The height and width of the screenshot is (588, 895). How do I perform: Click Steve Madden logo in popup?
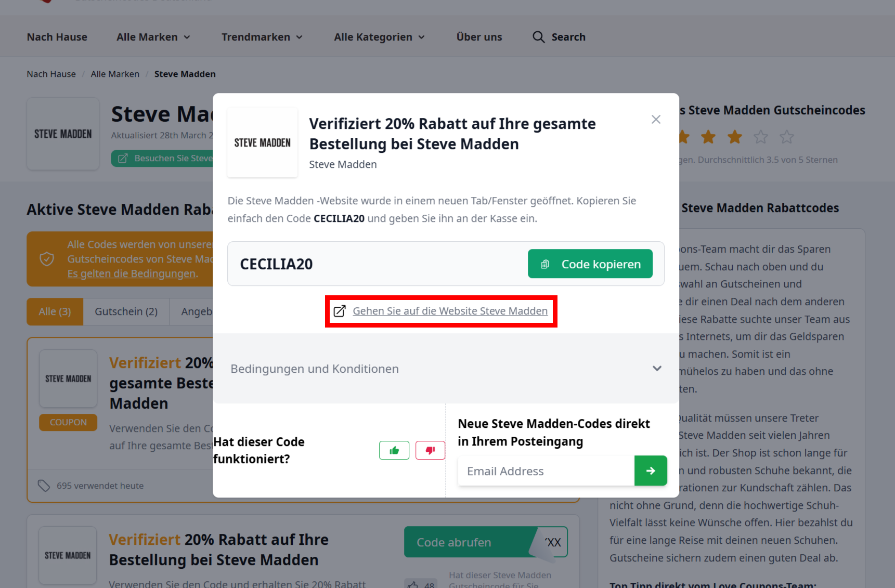(263, 142)
